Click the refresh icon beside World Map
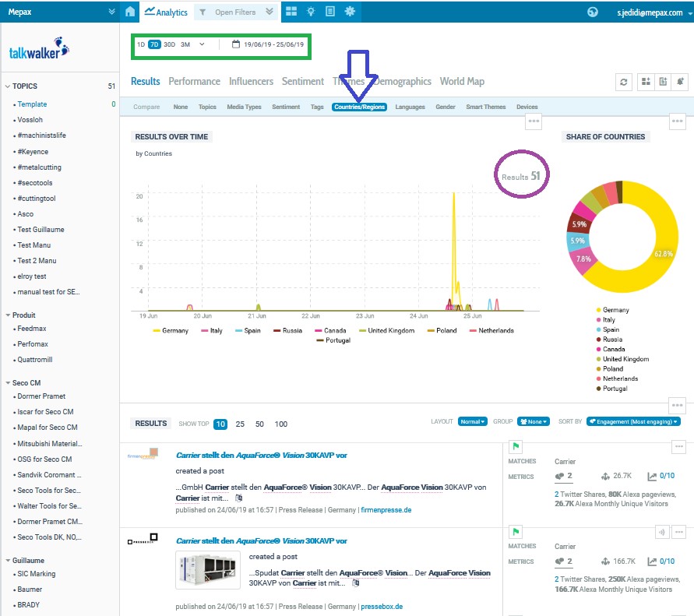The height and width of the screenshot is (616, 694). click(x=624, y=82)
